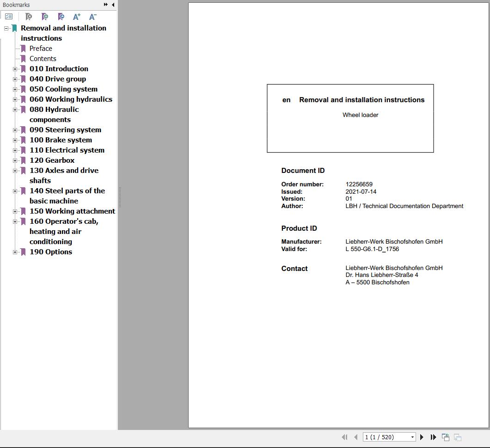490x448 pixels.
Task: Click the L 550-G6.1-D_1756 model text
Action: (372, 249)
